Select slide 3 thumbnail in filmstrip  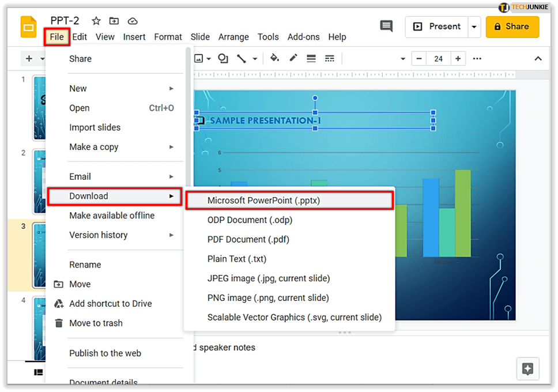click(39, 254)
